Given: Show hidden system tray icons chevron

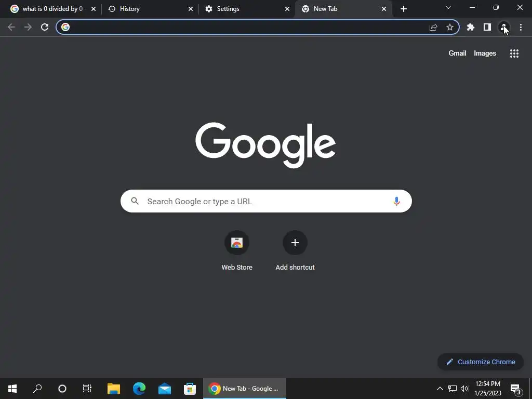Looking at the screenshot, I should [x=440, y=389].
